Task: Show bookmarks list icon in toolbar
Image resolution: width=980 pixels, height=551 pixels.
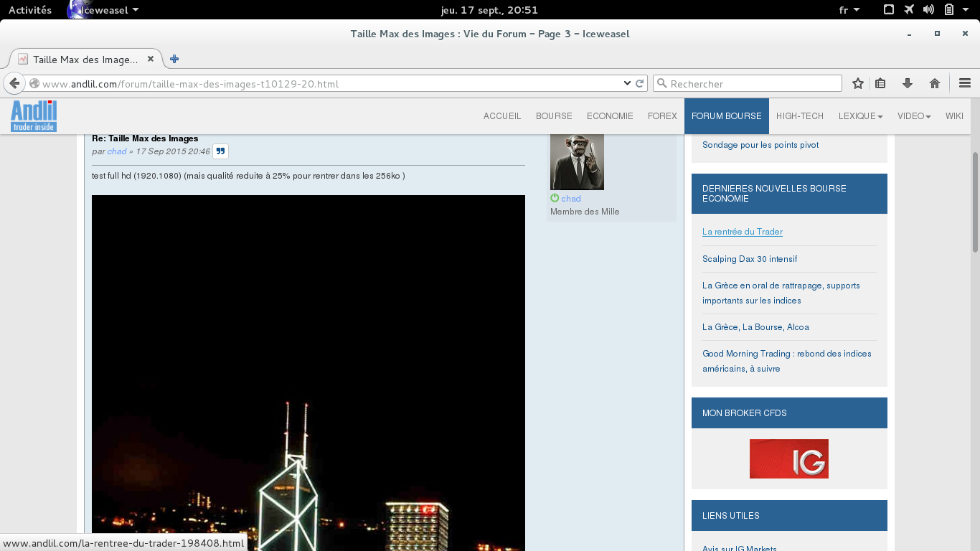Action: 880,83
